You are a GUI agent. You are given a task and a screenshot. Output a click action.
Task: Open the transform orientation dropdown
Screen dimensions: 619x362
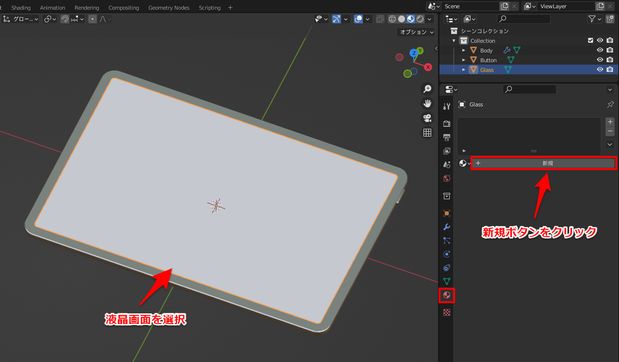click(21, 19)
